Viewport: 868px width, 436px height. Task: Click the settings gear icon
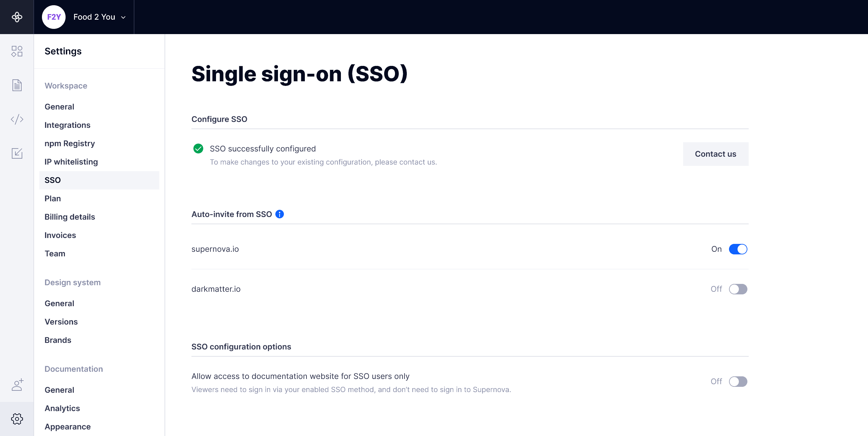(17, 419)
